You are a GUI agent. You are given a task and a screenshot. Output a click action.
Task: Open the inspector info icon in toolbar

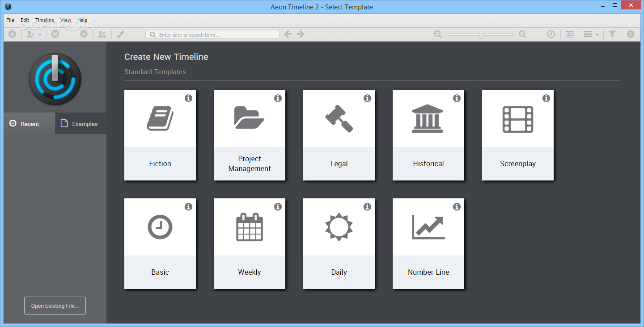click(631, 34)
